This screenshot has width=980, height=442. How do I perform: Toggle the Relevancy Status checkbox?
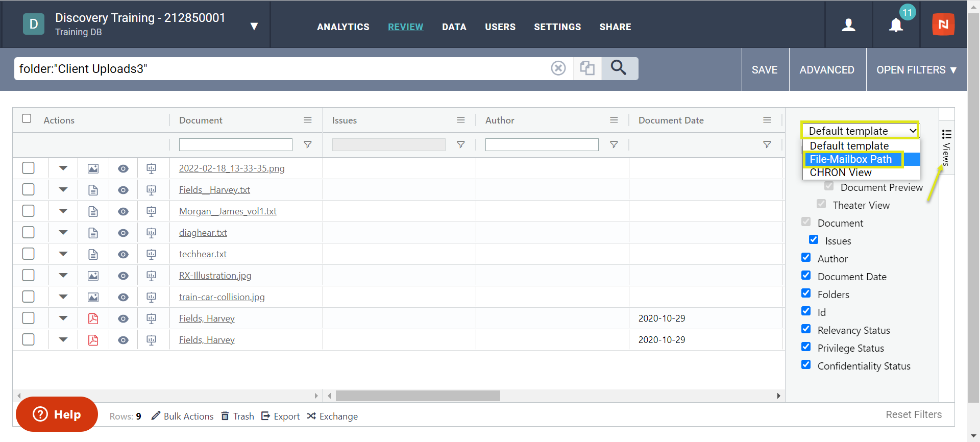click(x=806, y=329)
